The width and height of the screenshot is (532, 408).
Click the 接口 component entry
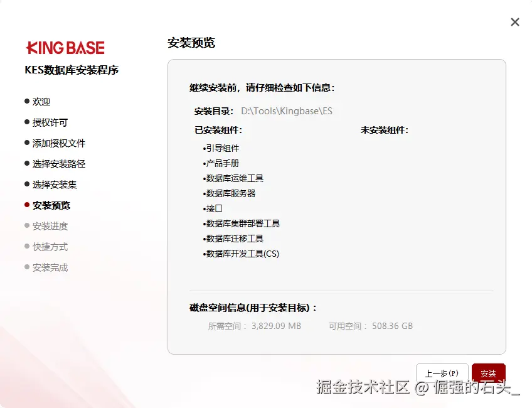pyautogui.click(x=213, y=208)
